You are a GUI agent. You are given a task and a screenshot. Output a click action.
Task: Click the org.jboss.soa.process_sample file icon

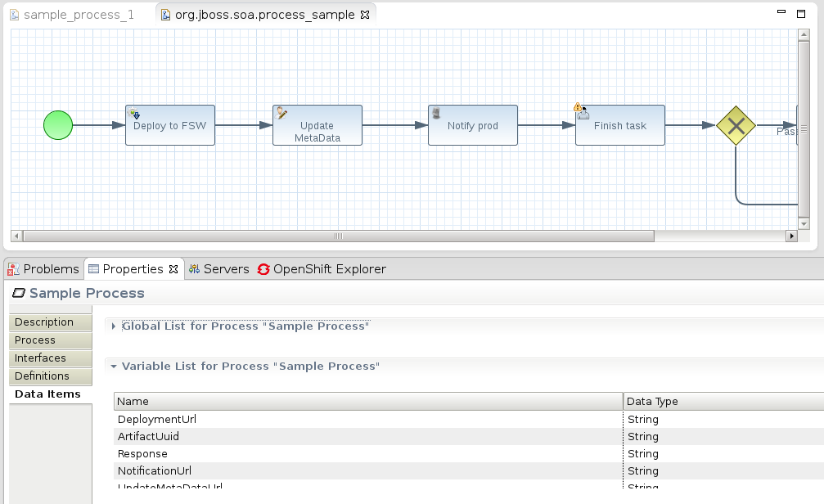click(165, 15)
